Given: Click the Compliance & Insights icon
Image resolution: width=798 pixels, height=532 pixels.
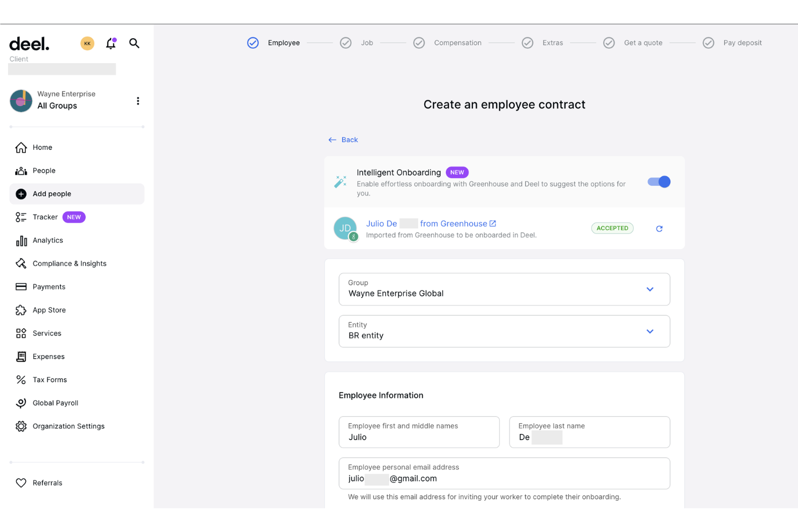Looking at the screenshot, I should (21, 263).
